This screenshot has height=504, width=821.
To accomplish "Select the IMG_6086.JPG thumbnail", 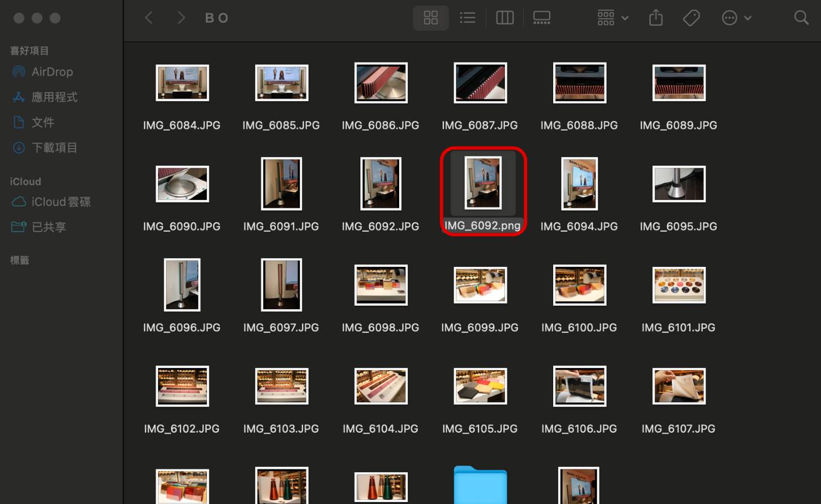I will coord(380,83).
